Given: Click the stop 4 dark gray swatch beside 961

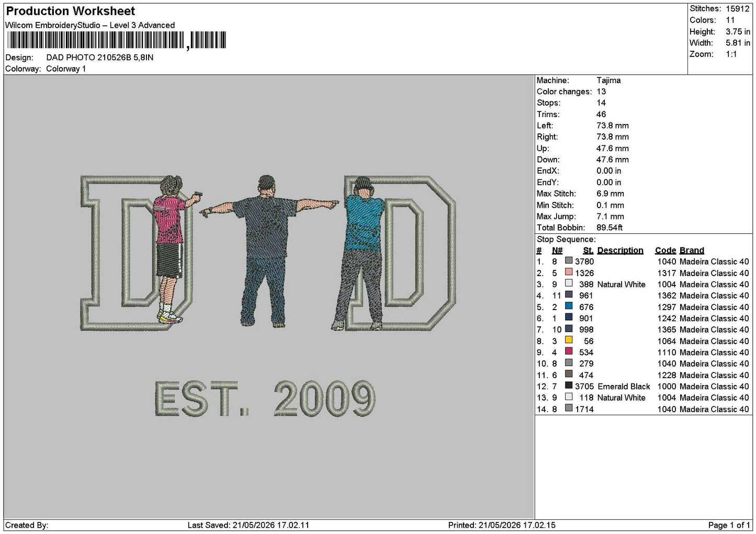Looking at the screenshot, I should click(569, 295).
